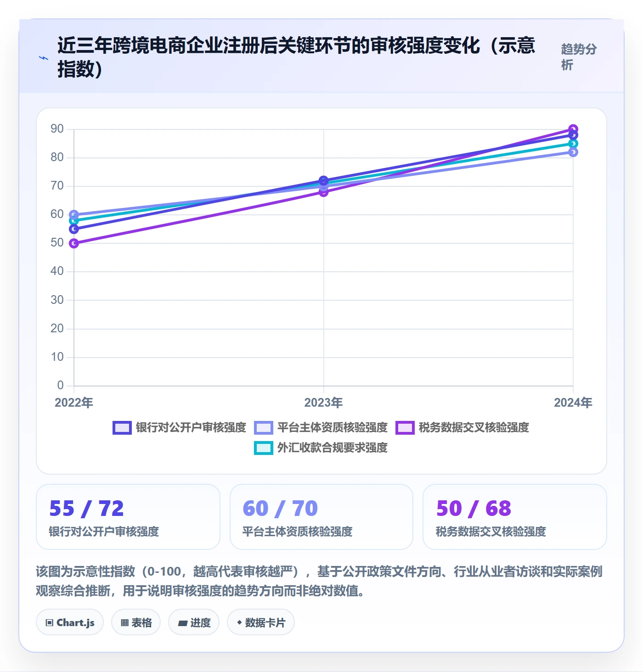Click the 2024 light-blue point at 82
Image resolution: width=643 pixels, height=672 pixels.
(573, 152)
